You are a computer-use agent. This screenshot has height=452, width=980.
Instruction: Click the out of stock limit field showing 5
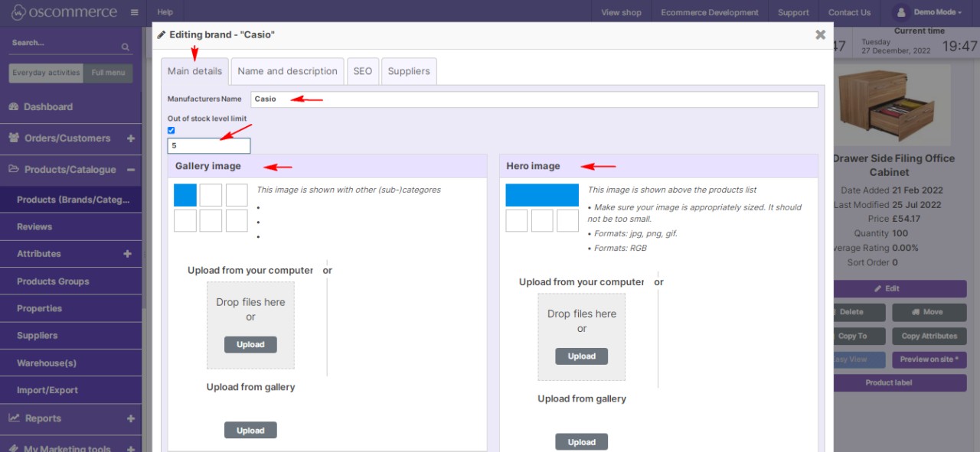pyautogui.click(x=209, y=145)
